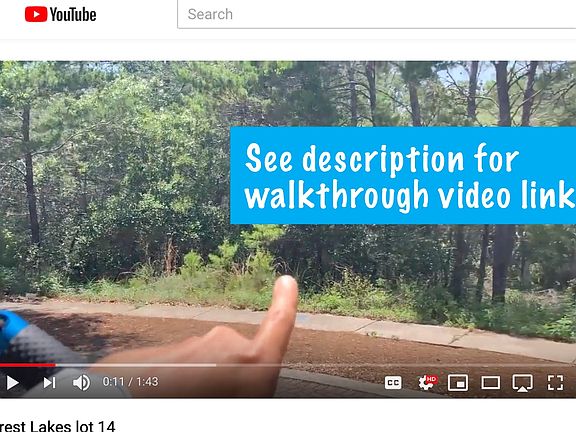The height and width of the screenshot is (432, 576).
Task: Skip to next video button
Action: click(x=49, y=382)
